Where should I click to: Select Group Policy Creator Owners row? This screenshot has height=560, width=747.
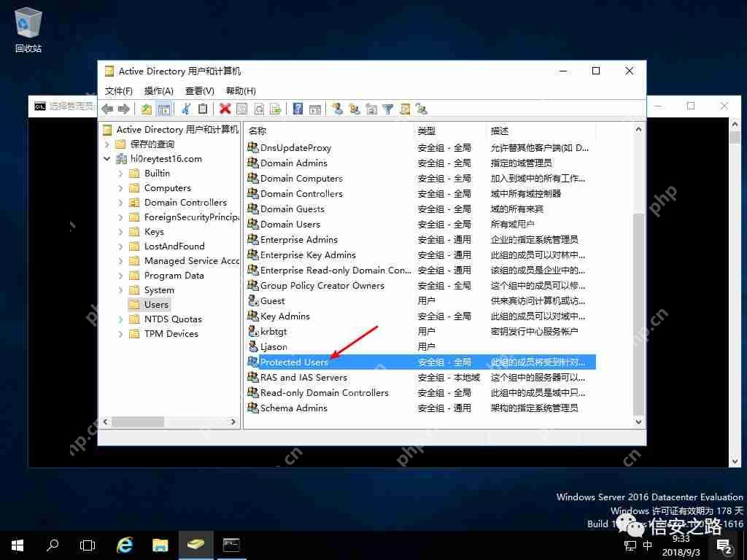[x=421, y=286]
